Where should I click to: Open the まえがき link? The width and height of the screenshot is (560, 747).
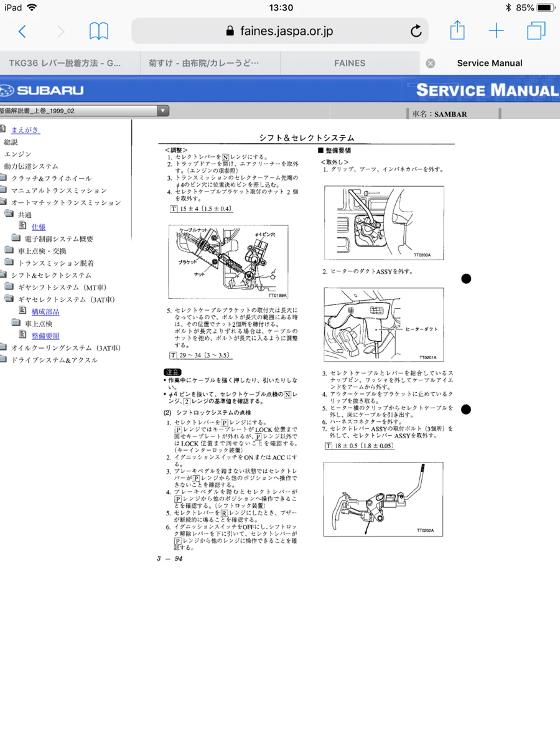click(25, 129)
